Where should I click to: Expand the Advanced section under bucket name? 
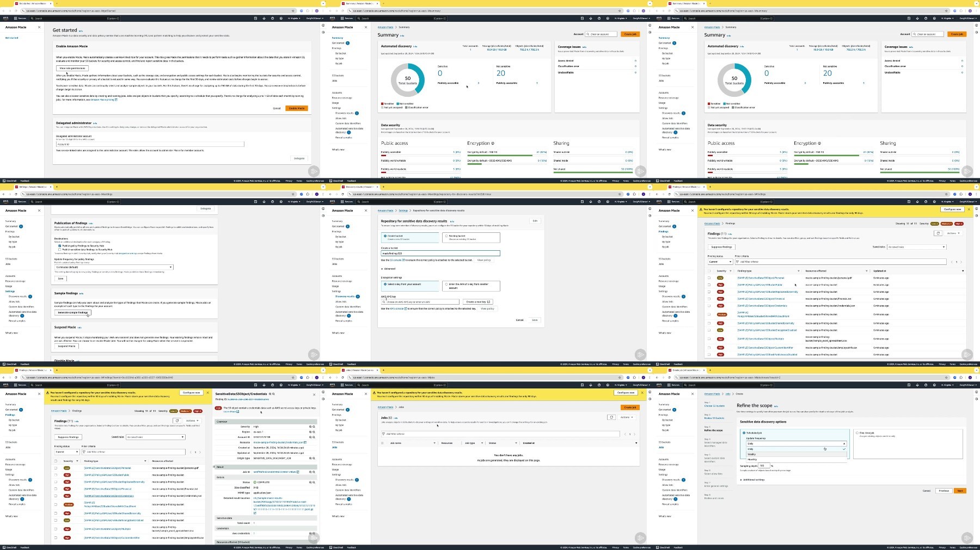tap(389, 269)
